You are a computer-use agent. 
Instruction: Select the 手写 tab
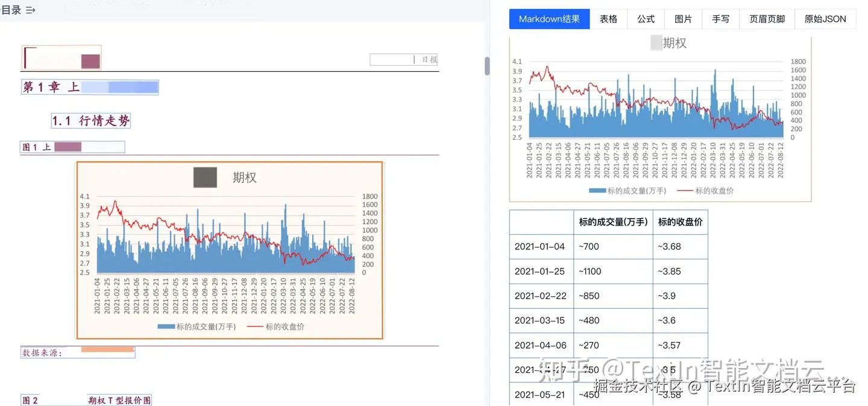(720, 19)
